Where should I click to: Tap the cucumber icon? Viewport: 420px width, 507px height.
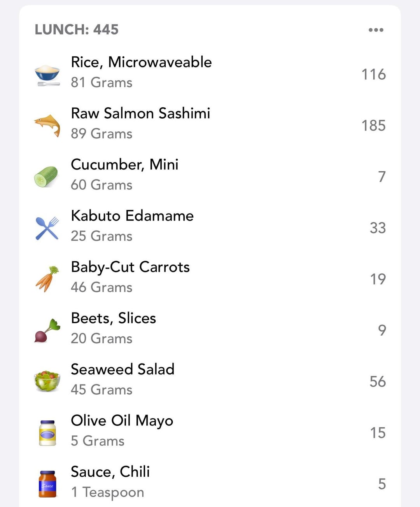coord(46,177)
